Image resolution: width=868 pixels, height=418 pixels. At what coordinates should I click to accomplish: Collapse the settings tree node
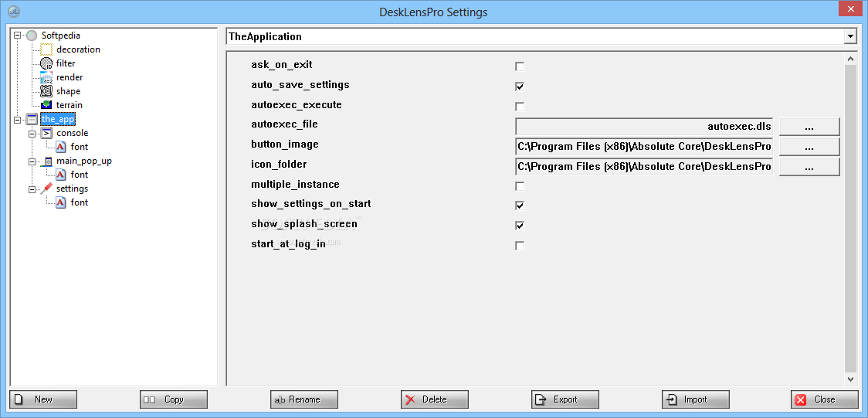(32, 189)
